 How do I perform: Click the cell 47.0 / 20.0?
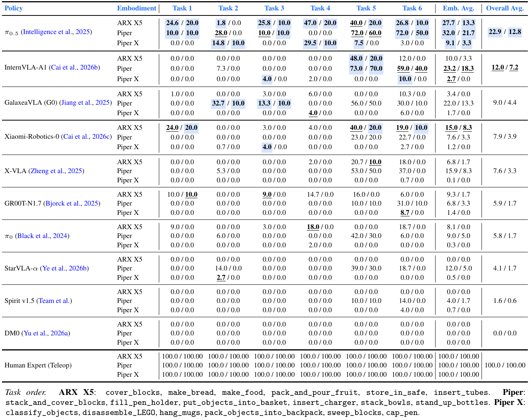[x=320, y=23]
